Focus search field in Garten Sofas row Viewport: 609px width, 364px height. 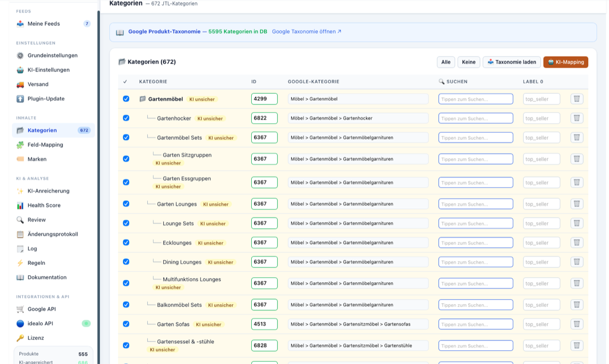tap(476, 324)
